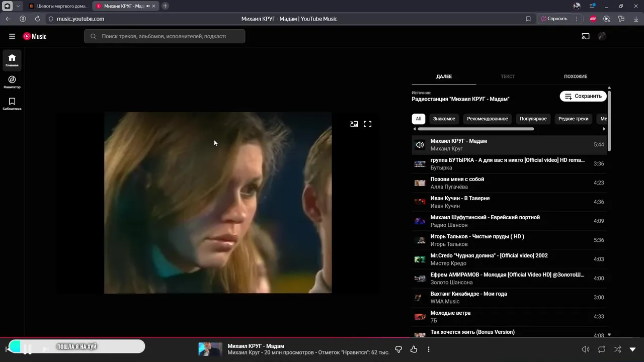
Task: Play БУТЫРКА - А для вас я никто
Action: click(x=509, y=163)
